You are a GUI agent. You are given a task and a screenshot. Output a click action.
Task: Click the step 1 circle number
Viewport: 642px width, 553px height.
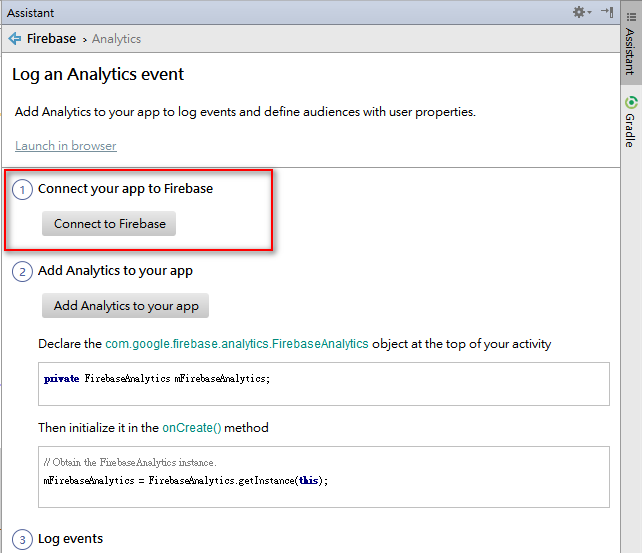(23, 189)
